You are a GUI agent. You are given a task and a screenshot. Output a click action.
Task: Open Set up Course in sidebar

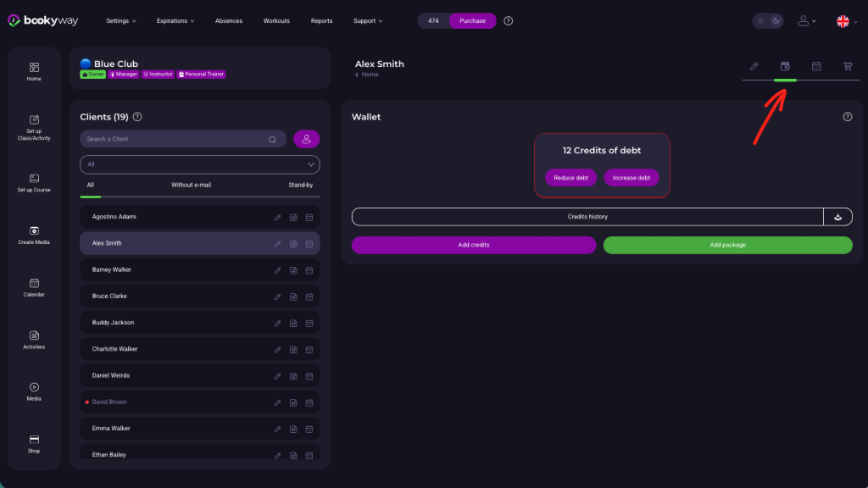tap(34, 183)
